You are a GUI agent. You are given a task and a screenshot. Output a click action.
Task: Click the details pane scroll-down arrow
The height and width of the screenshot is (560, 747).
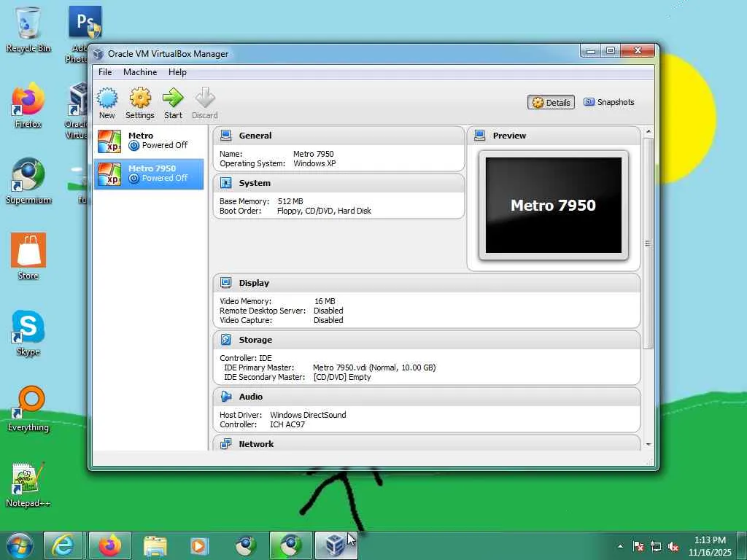click(648, 444)
